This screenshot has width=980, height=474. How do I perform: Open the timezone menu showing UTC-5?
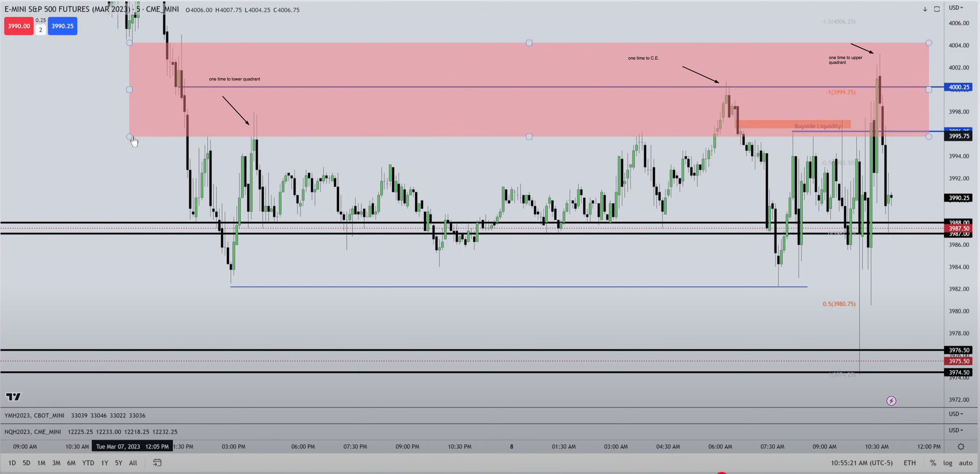point(861,463)
